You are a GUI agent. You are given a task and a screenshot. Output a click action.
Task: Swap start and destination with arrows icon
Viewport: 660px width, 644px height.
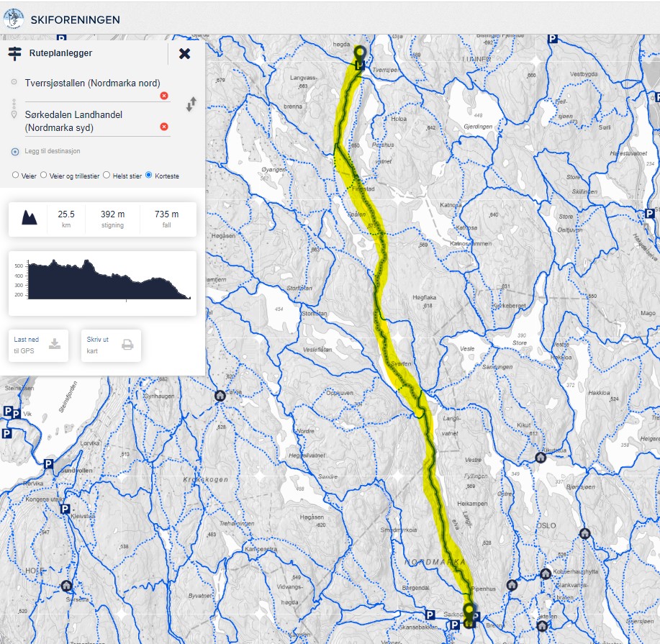point(191,104)
